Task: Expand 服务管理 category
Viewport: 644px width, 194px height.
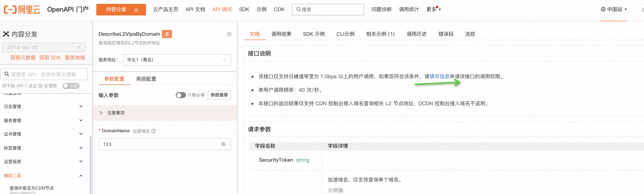Action: pos(43,120)
